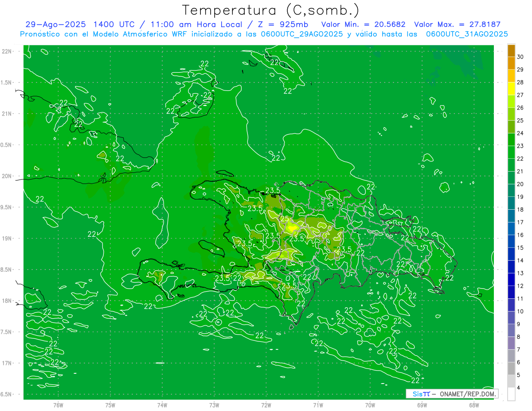
Task: Select the '0600UTC_29AGO2025' initialization text
Action: [x=301, y=34]
